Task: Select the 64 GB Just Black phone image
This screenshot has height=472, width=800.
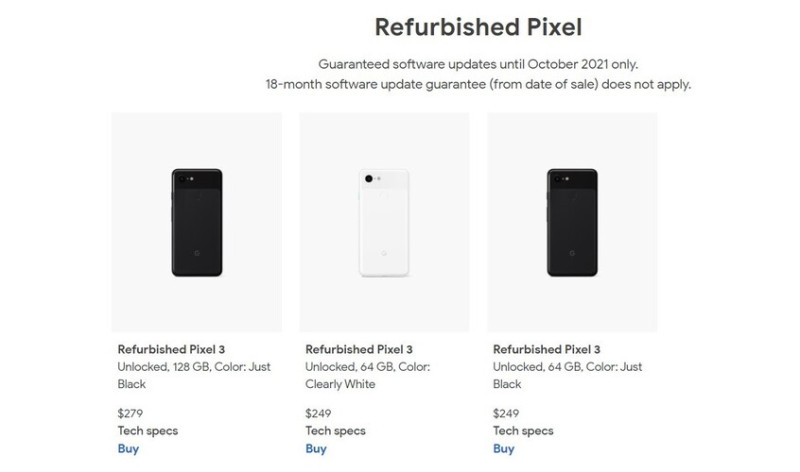Action: coord(572,222)
